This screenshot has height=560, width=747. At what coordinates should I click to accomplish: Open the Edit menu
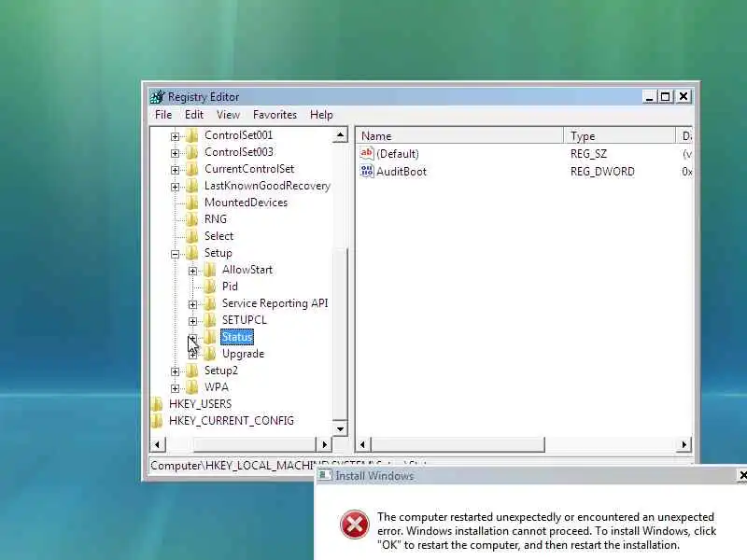coord(194,115)
